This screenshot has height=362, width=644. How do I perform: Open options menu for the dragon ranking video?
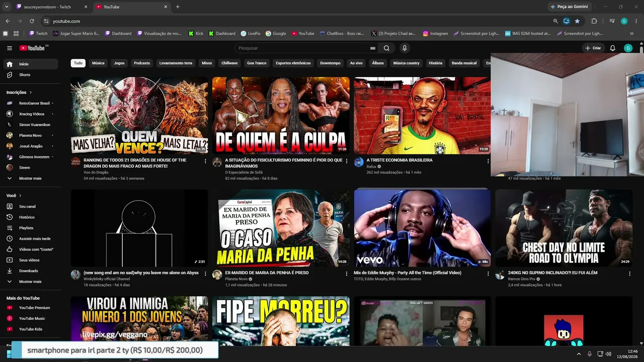click(x=205, y=161)
